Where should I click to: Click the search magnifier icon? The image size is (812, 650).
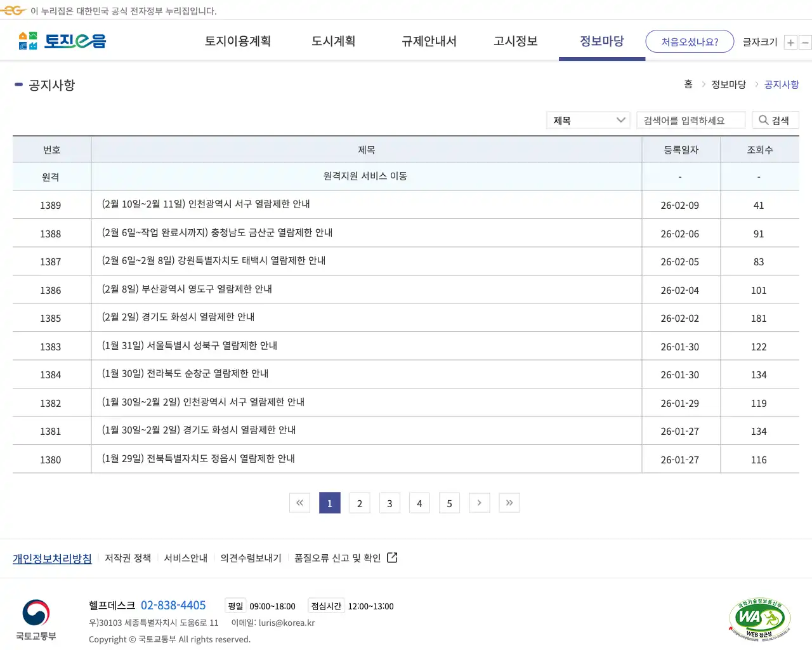763,120
